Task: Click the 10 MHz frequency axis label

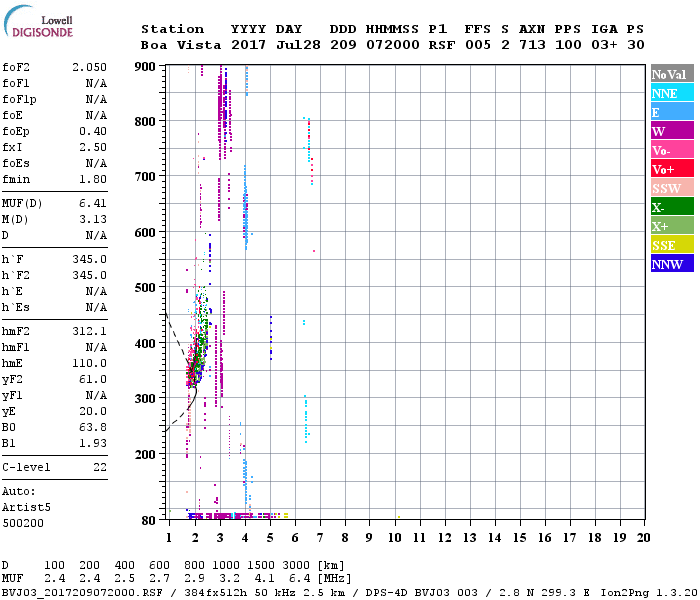Action: 393,537
